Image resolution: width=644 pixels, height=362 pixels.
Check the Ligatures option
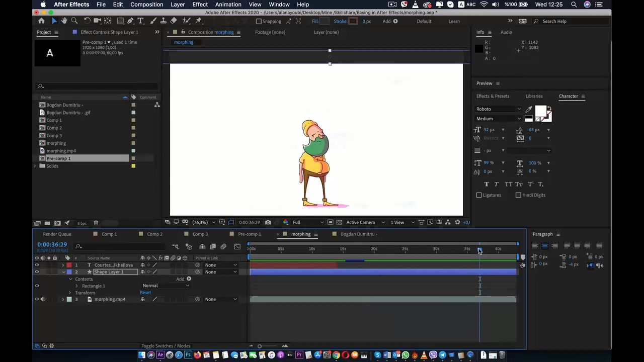point(479,195)
